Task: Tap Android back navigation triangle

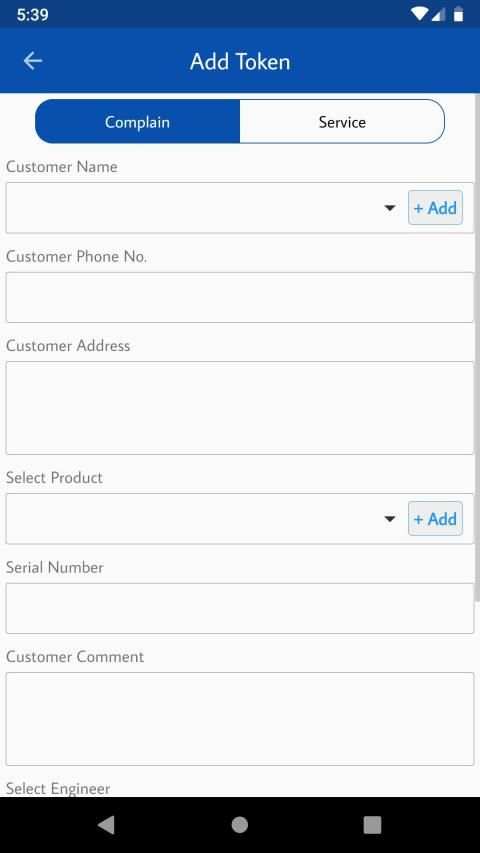Action: point(107,825)
